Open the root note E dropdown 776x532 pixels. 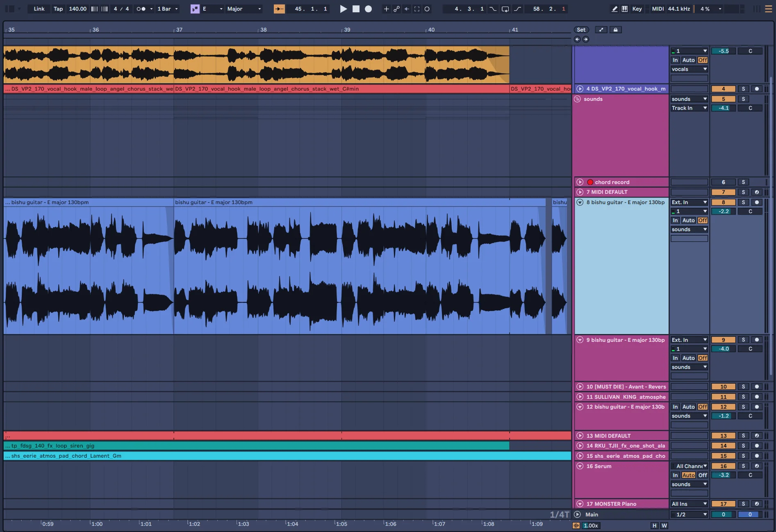tap(212, 9)
